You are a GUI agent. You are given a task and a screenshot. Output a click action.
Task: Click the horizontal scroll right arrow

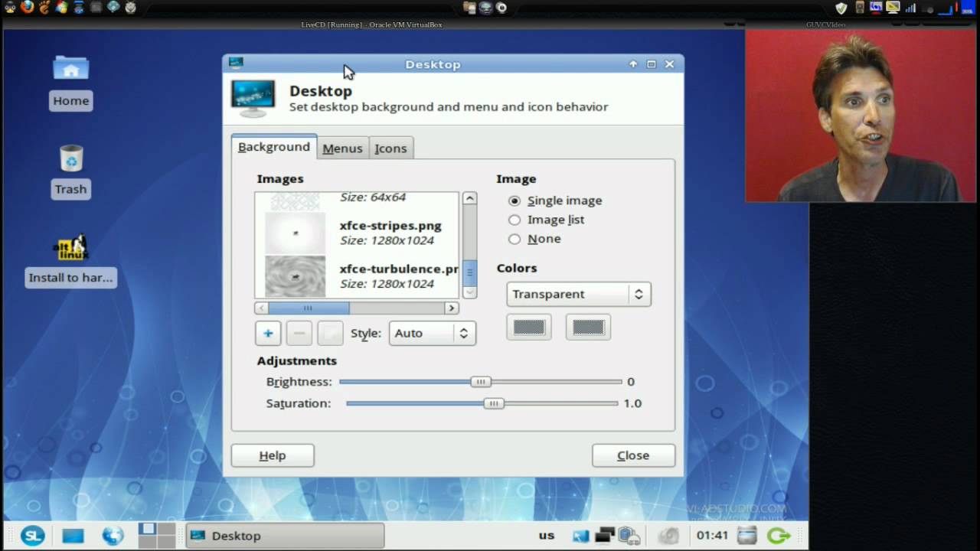pyautogui.click(x=452, y=308)
